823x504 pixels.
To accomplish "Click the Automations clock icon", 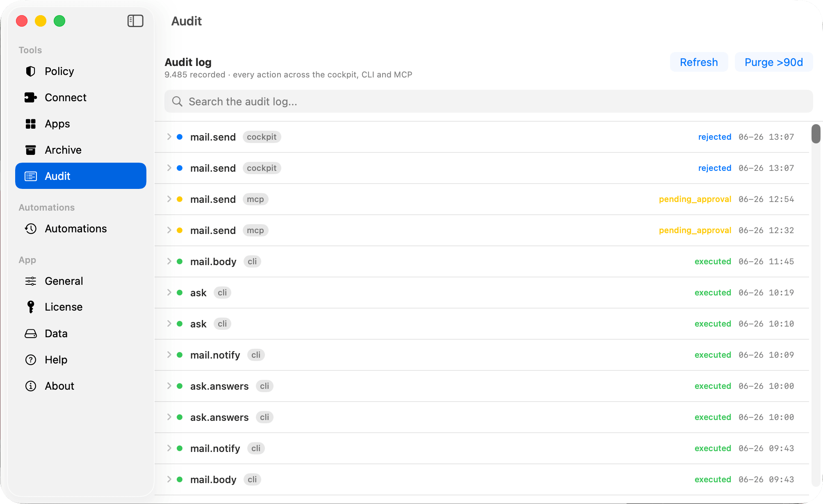I will click(x=31, y=229).
